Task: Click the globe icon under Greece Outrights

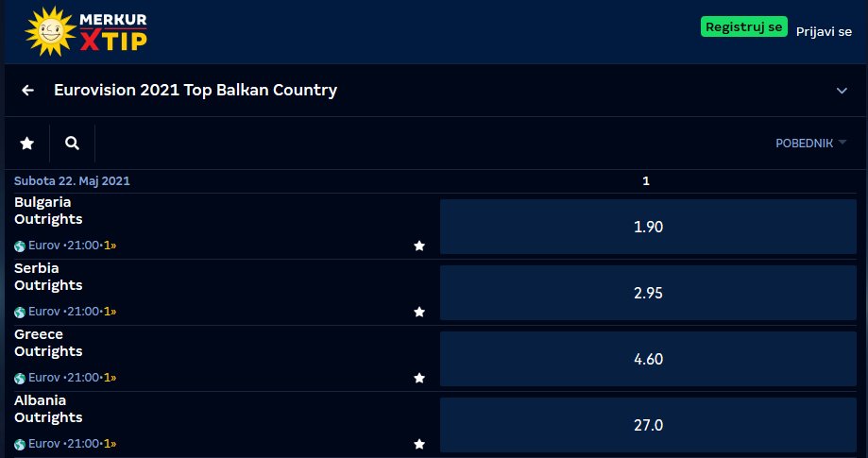Action: pyautogui.click(x=20, y=379)
